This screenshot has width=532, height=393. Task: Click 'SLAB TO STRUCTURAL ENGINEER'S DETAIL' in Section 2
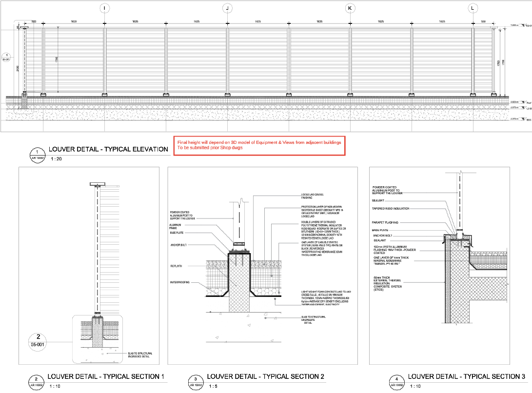[x=313, y=320]
